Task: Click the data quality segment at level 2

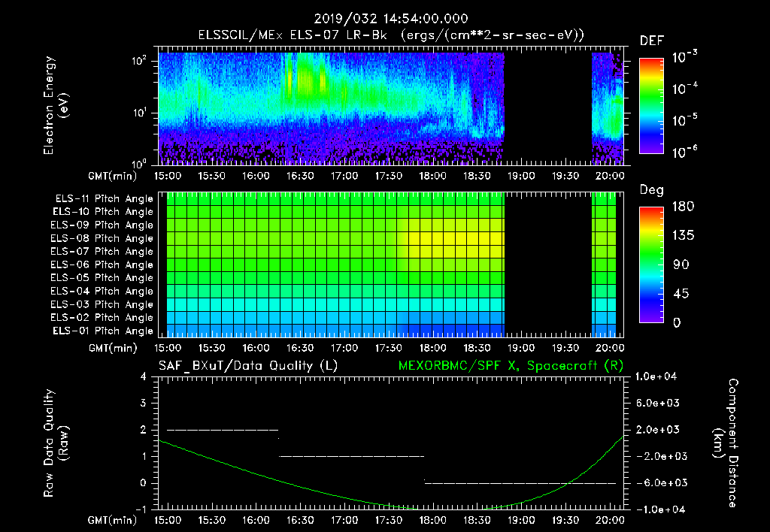Action: tap(223, 430)
